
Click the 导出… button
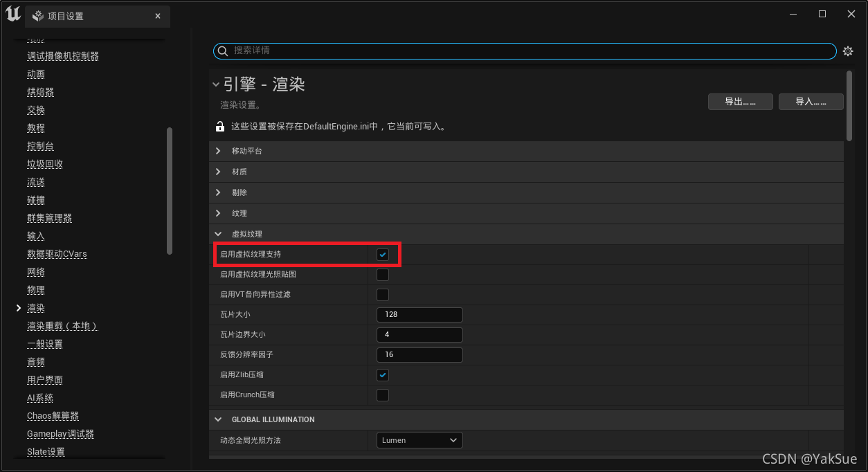[740, 101]
